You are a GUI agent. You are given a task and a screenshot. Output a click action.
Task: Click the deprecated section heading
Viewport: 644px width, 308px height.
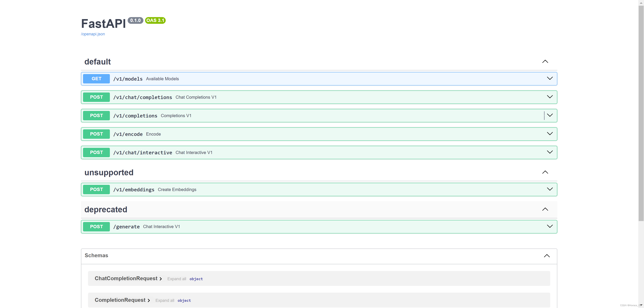[106, 209]
